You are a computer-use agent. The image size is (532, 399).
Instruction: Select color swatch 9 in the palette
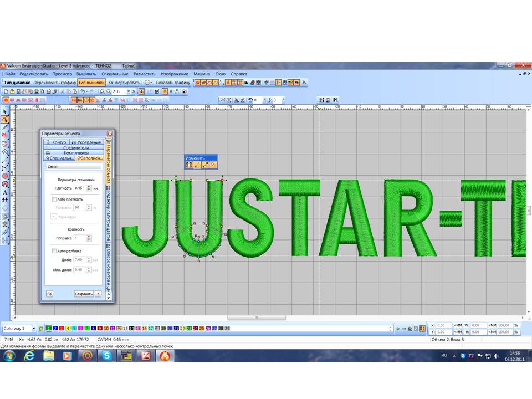pos(100,329)
